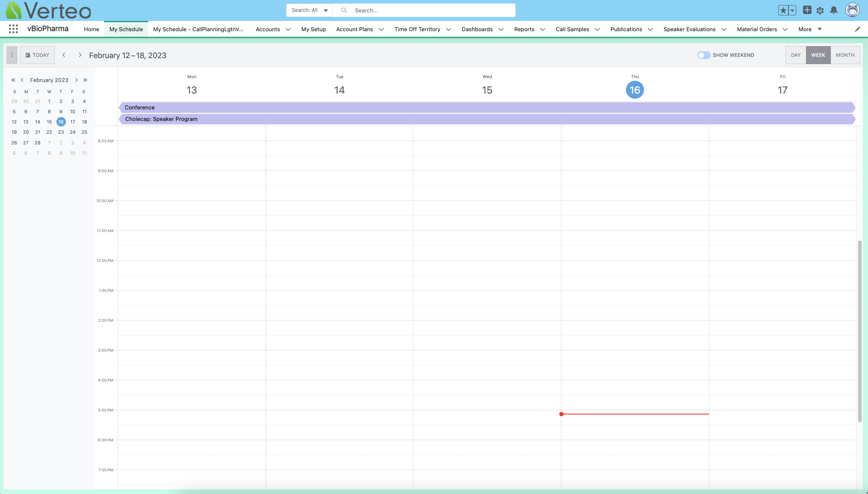Viewport: 868px width, 494px height.
Task: Click the vertical calendar scrollbar
Action: click(x=859, y=331)
